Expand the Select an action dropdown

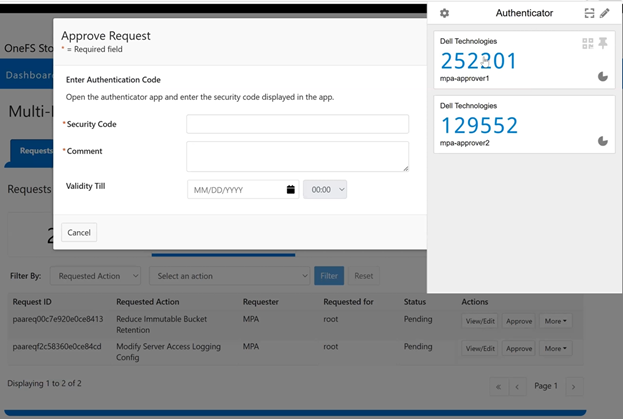pos(230,275)
